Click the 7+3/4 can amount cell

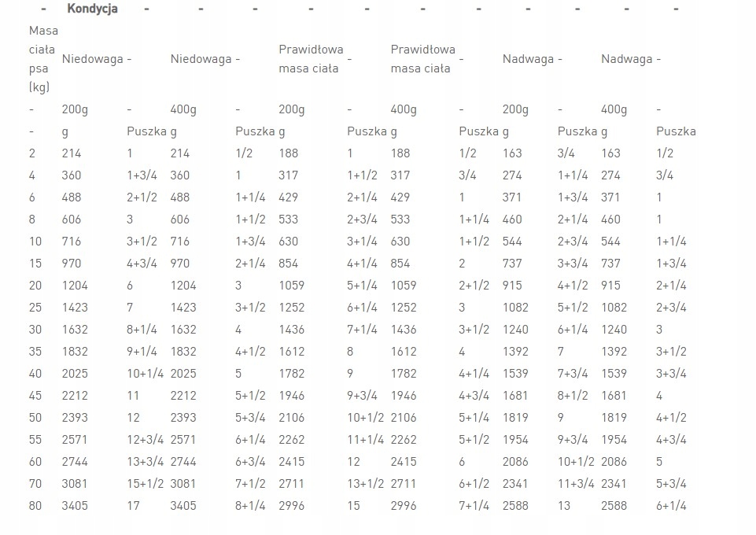coord(573,373)
